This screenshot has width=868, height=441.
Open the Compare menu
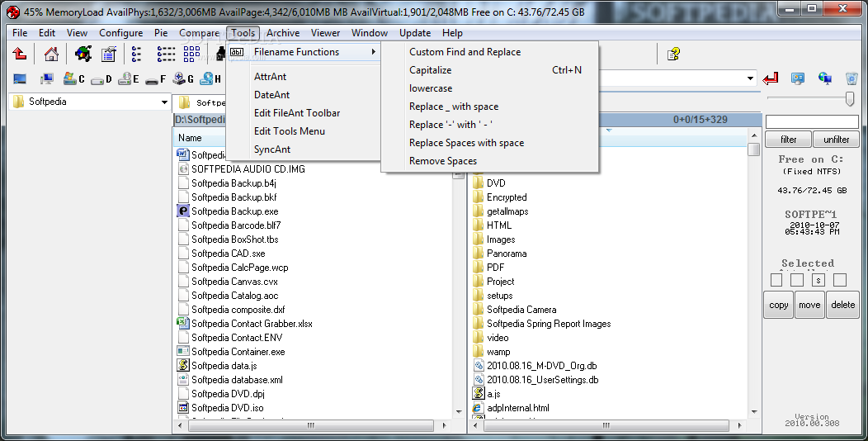click(200, 33)
